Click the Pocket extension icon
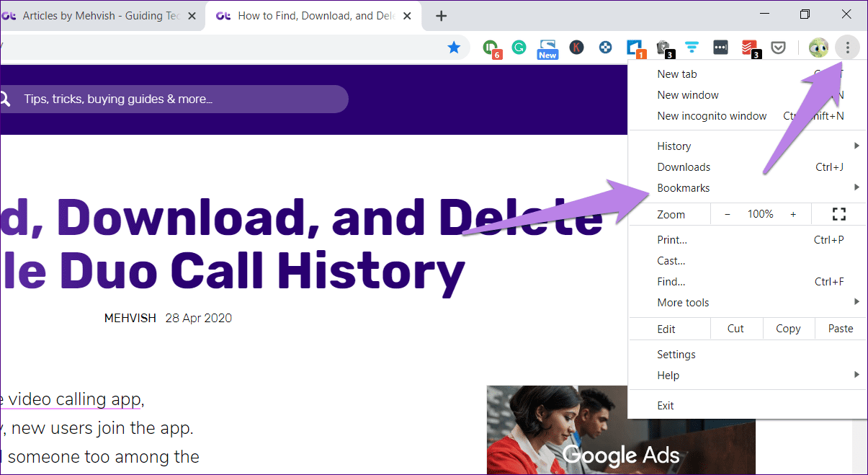Image resolution: width=868 pixels, height=475 pixels. [779, 48]
